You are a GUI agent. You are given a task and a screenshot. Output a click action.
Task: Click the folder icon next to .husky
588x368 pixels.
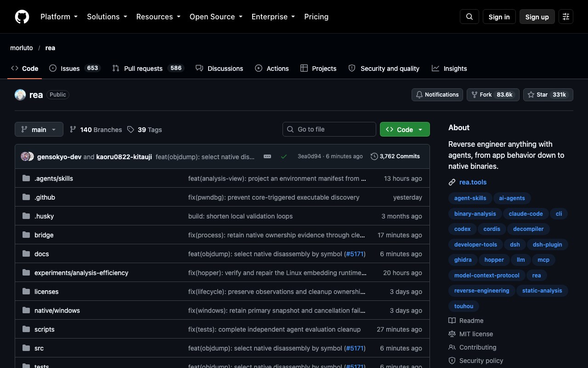point(26,216)
